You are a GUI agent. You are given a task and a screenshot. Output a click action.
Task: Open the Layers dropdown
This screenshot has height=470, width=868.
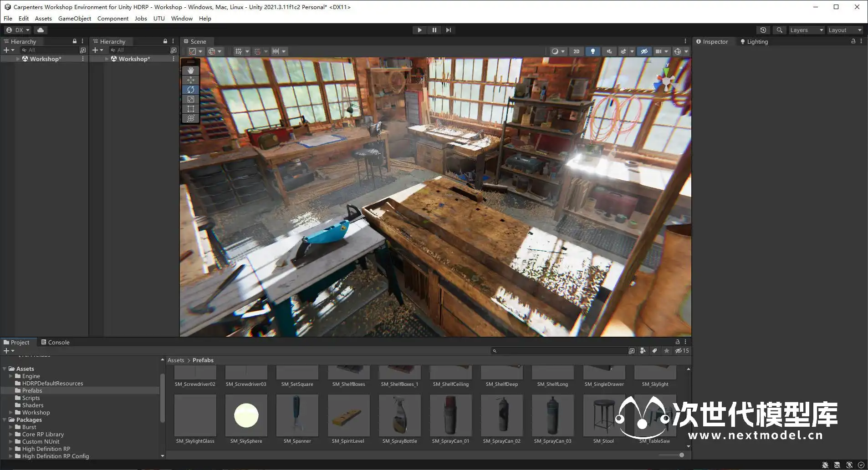[x=806, y=30]
